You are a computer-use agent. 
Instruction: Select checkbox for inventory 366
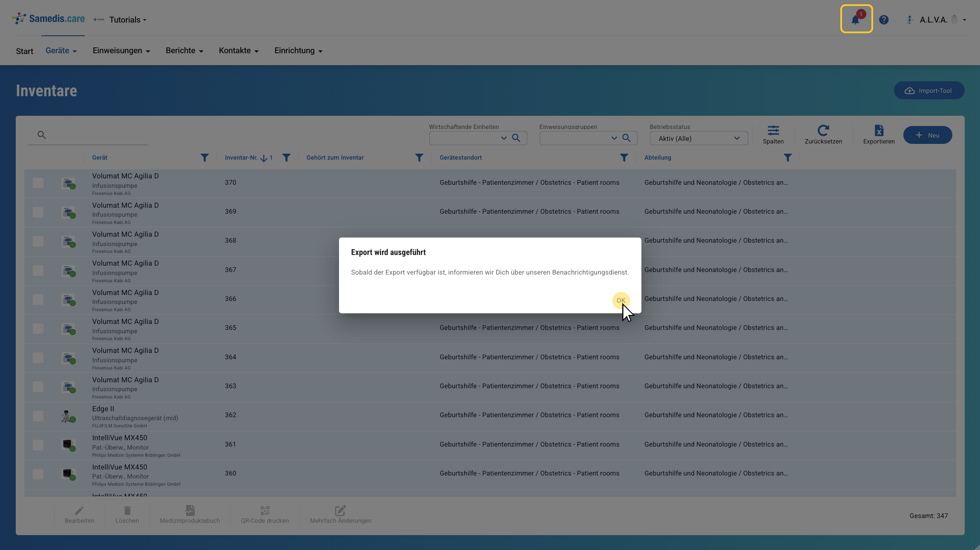[x=38, y=299]
